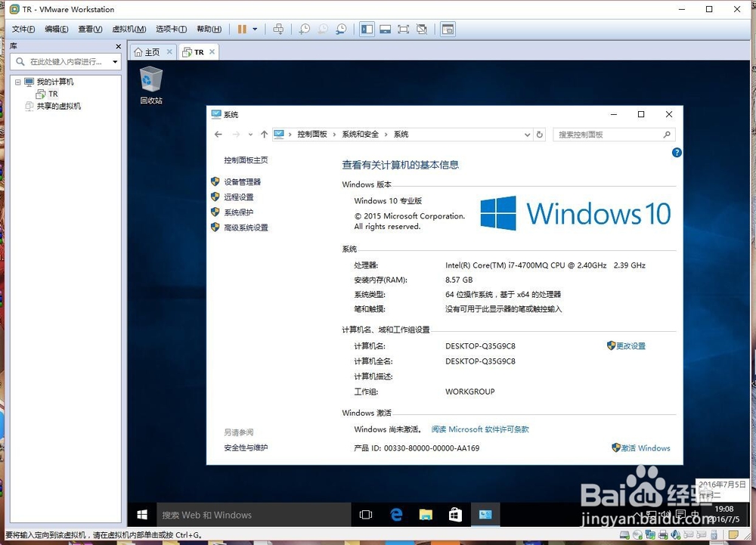Send Ctrl+Alt+Del to the virtual machine
The width and height of the screenshot is (756, 545).
(x=278, y=29)
